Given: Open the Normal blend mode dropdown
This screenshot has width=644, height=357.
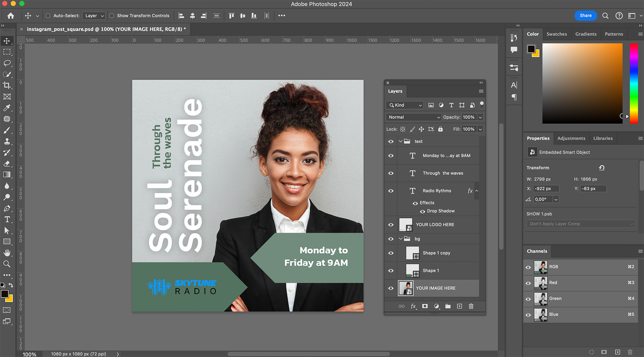Looking at the screenshot, I should coord(414,117).
